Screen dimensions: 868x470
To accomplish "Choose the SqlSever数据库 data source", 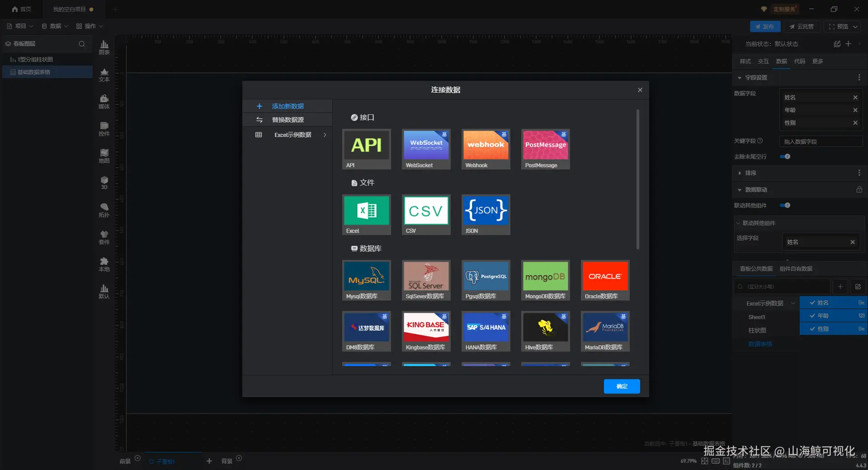I will point(426,280).
